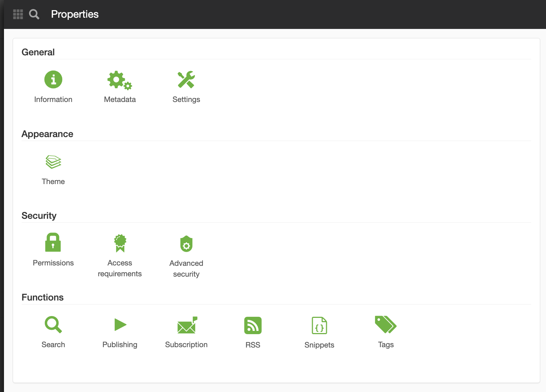Screen dimensions: 546x392
Task: Click the header search magnifier
Action: tap(34, 14)
